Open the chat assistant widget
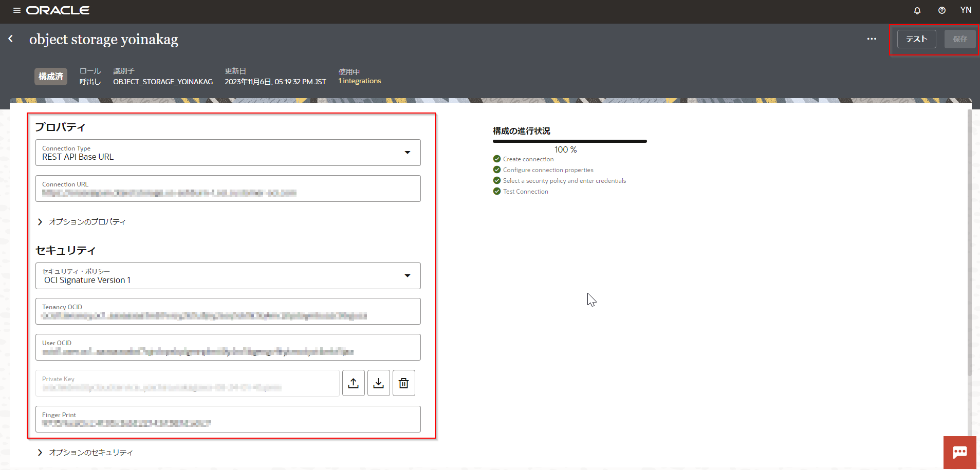The height and width of the screenshot is (470, 980). 960,452
